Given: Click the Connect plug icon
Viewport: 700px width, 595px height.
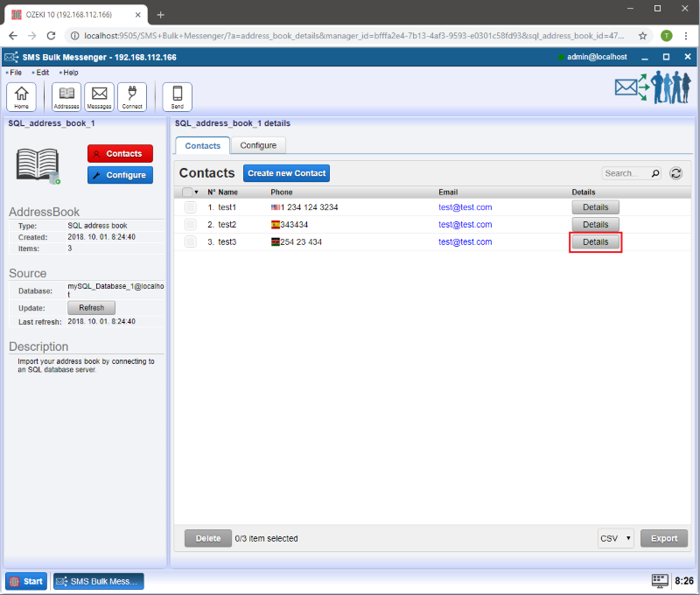Looking at the screenshot, I should (x=132, y=96).
